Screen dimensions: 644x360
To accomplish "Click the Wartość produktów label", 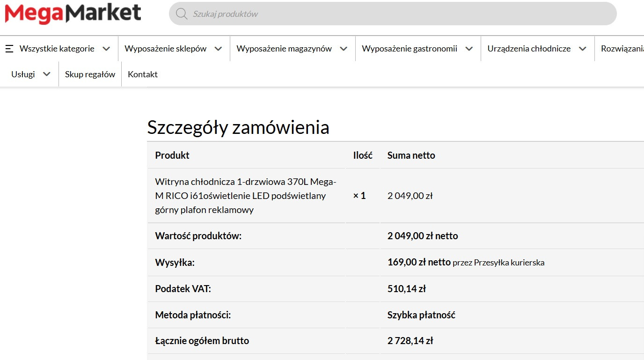I will click(x=198, y=236).
